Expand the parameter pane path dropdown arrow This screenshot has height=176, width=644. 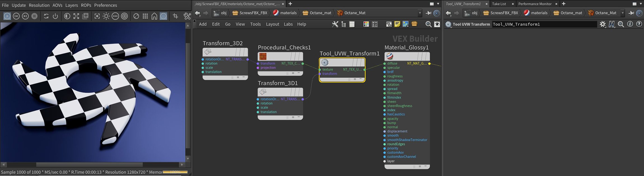click(622, 13)
